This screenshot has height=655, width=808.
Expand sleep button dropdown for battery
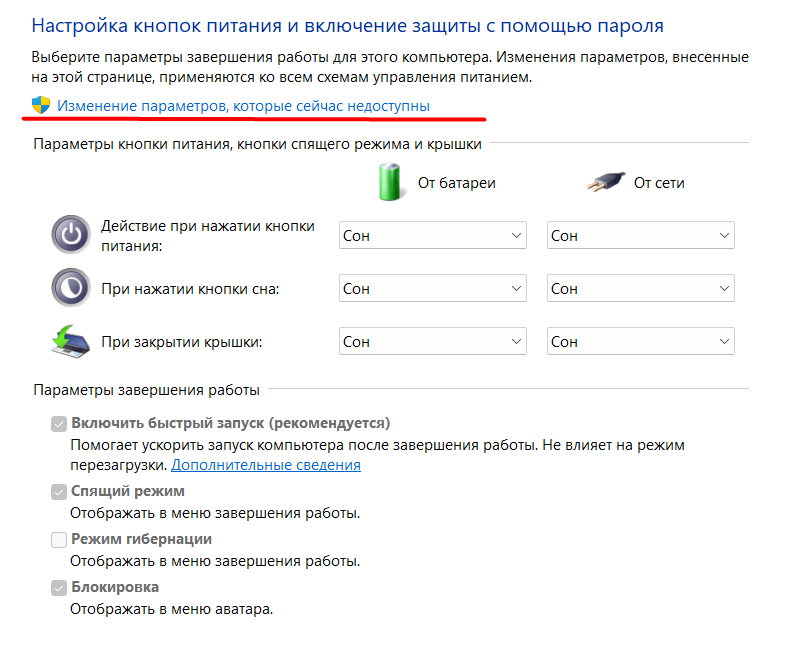click(432, 289)
